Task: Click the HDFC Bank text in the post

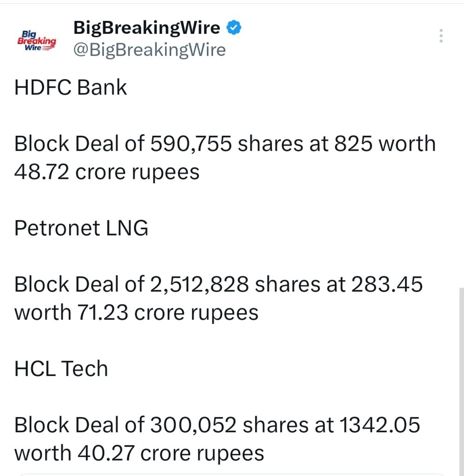Action: click(x=71, y=87)
